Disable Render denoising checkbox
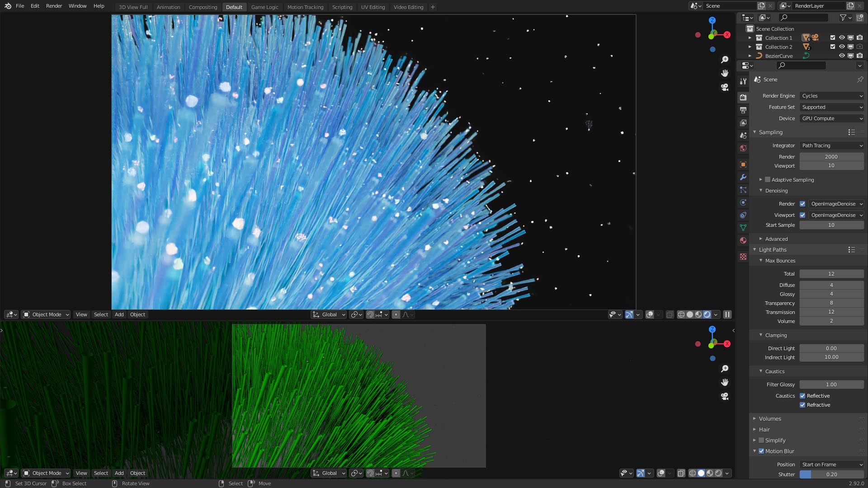Image resolution: width=868 pixels, height=488 pixels. [x=802, y=204]
